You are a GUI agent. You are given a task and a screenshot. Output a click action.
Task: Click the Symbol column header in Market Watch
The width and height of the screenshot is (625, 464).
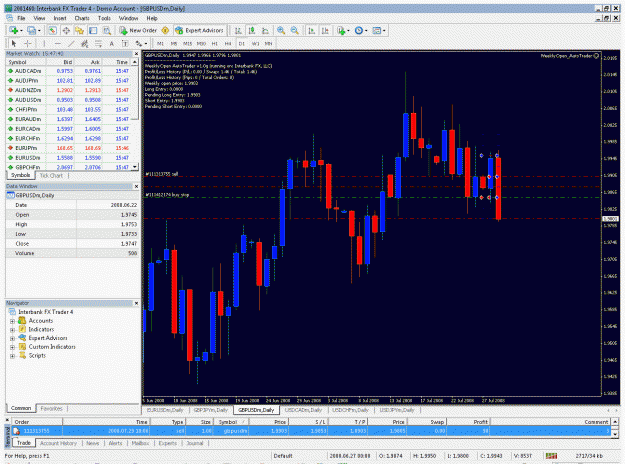26,62
